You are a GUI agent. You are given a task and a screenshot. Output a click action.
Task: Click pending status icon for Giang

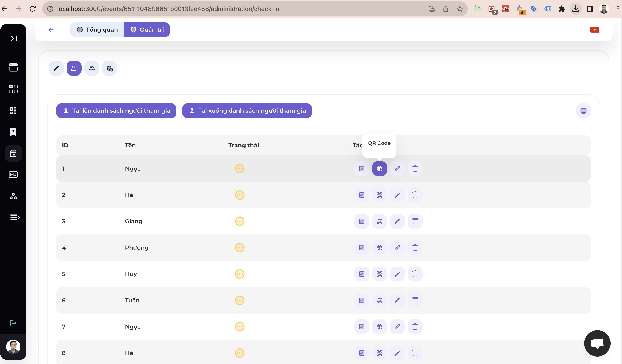tap(240, 221)
